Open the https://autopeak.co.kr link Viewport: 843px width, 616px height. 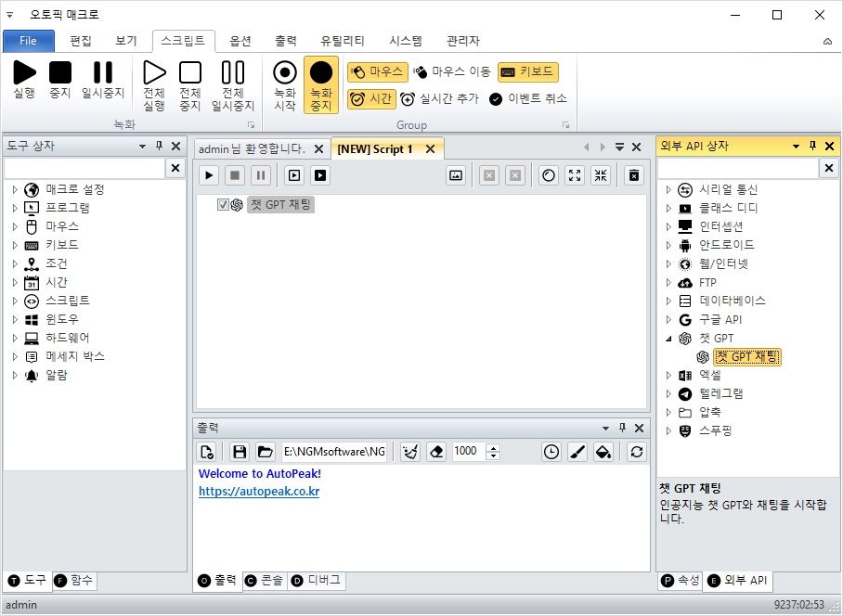pos(259,492)
